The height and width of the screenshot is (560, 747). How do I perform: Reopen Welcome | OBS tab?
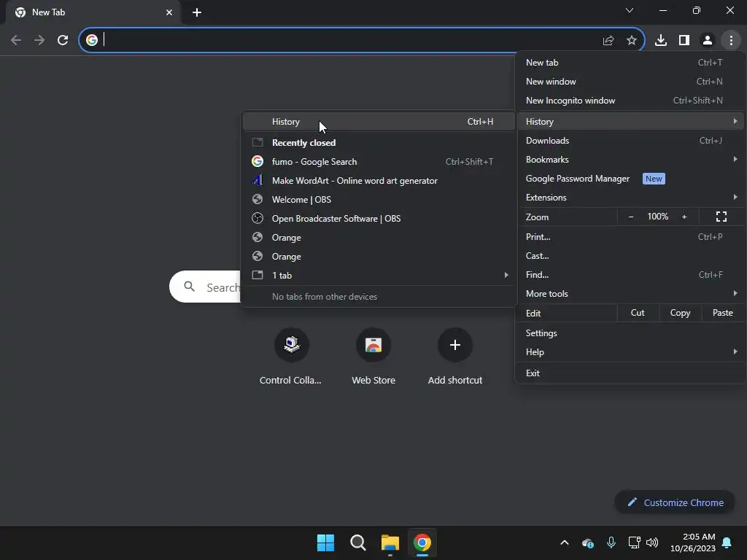[x=379, y=200]
